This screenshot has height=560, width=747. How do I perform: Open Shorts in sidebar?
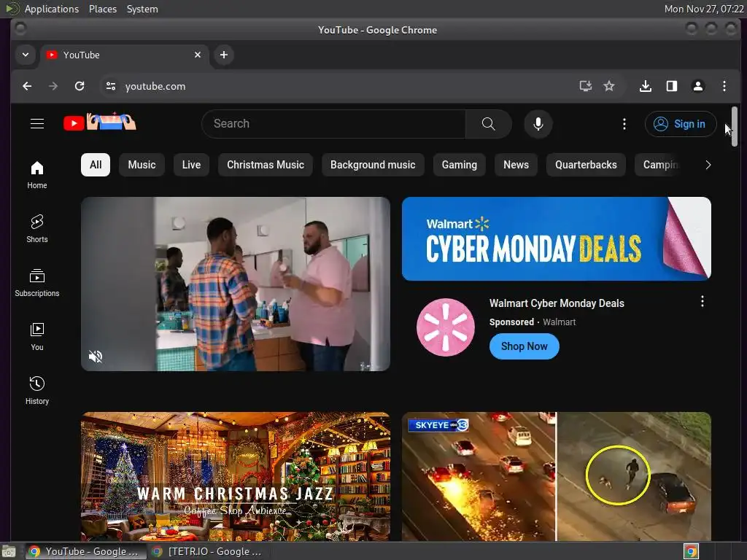pos(37,228)
